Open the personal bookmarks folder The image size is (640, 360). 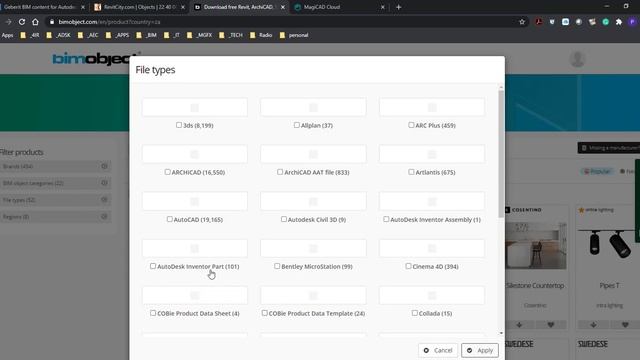tap(294, 35)
